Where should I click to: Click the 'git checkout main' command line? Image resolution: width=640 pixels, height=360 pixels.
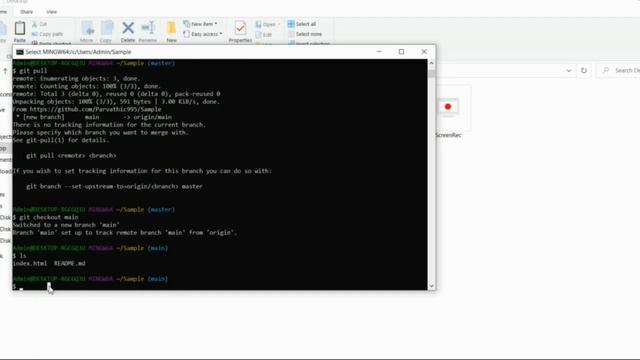coord(45,217)
